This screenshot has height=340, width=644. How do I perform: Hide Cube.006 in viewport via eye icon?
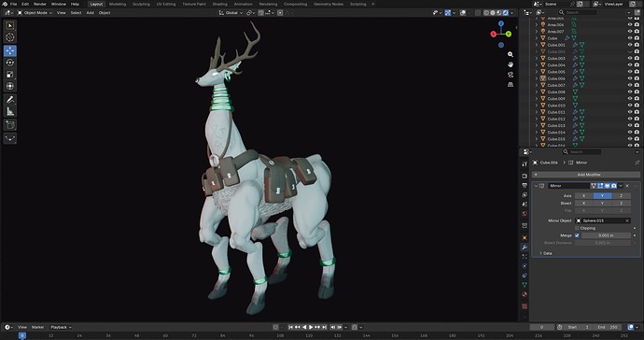click(630, 78)
